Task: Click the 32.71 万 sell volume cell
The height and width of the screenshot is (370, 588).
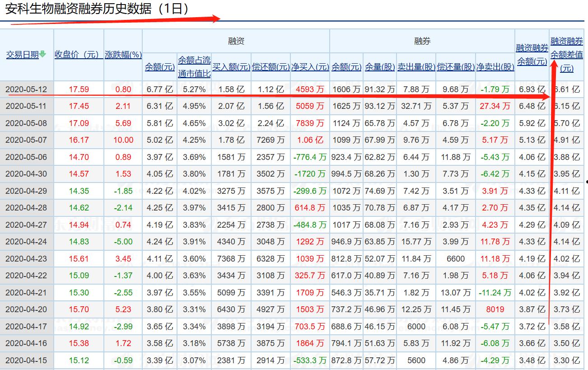Action: tap(416, 106)
